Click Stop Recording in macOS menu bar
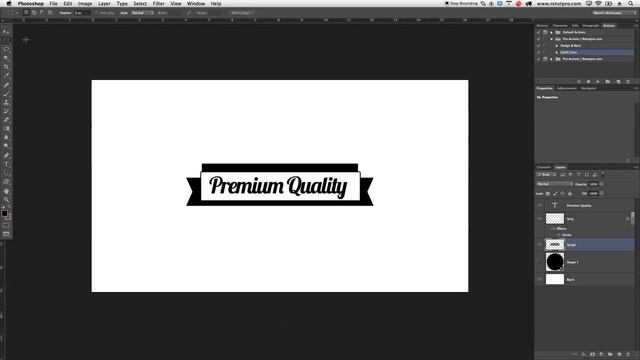Screen dimensions: 640x360 (461, 4)
